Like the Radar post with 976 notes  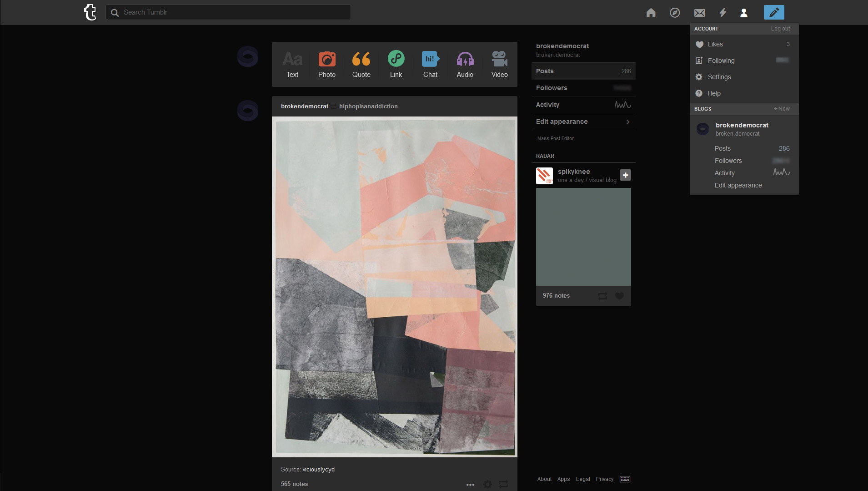click(x=619, y=296)
